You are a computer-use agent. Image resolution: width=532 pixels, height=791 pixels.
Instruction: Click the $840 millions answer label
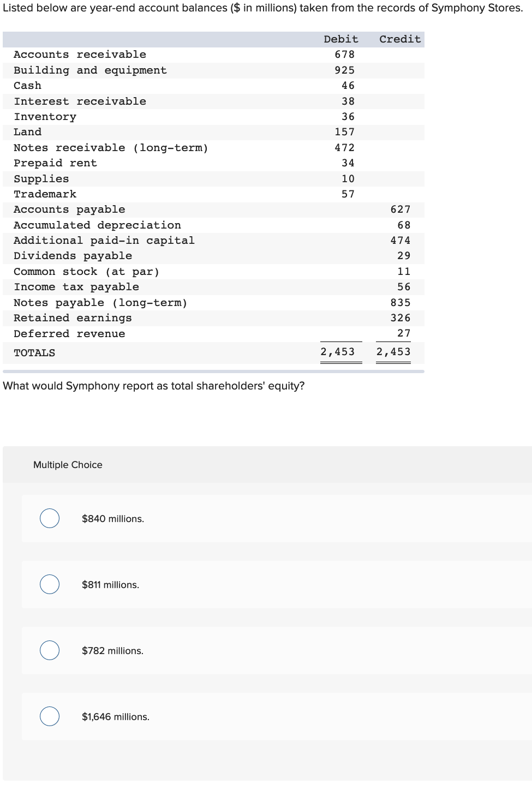click(112, 518)
